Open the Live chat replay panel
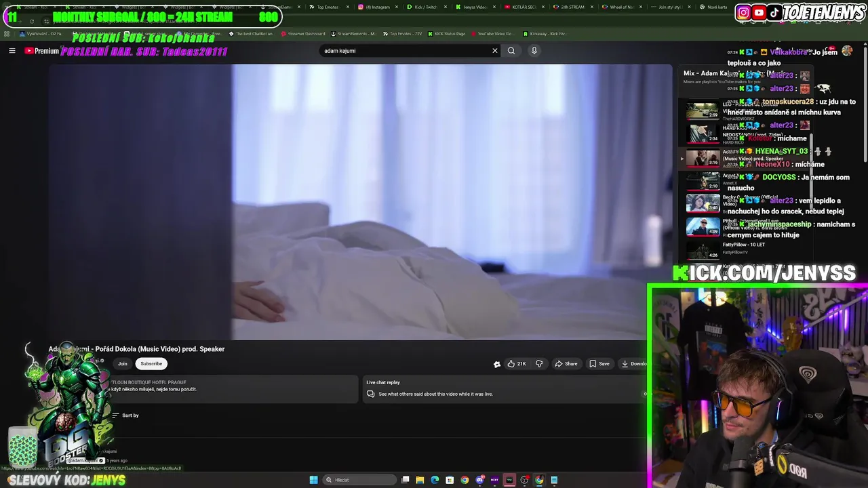This screenshot has width=868, height=488. pyautogui.click(x=505, y=388)
